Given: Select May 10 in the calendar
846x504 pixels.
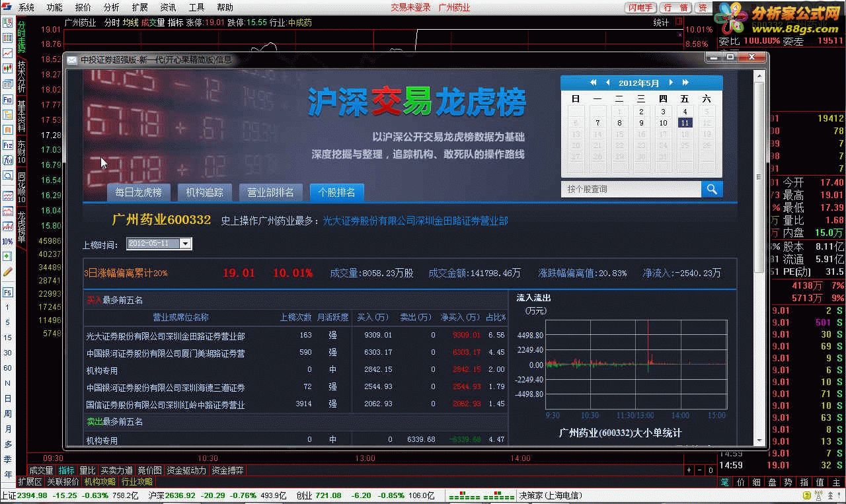Looking at the screenshot, I should tap(663, 123).
